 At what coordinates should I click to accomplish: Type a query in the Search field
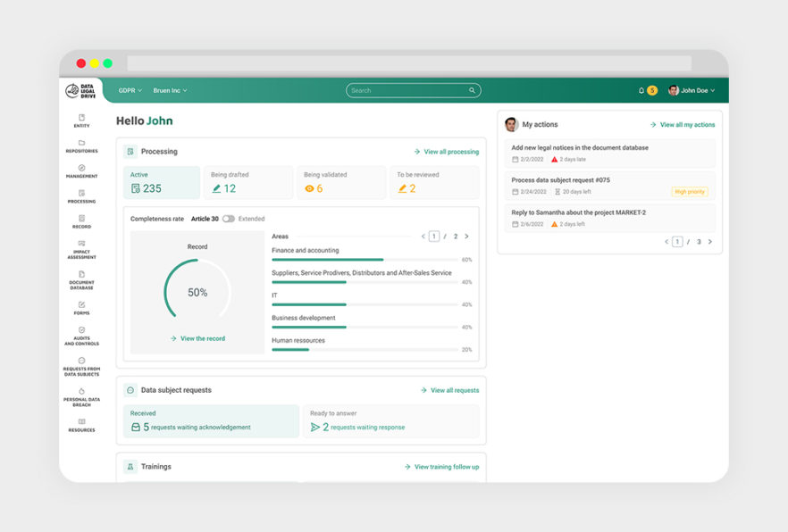(413, 90)
